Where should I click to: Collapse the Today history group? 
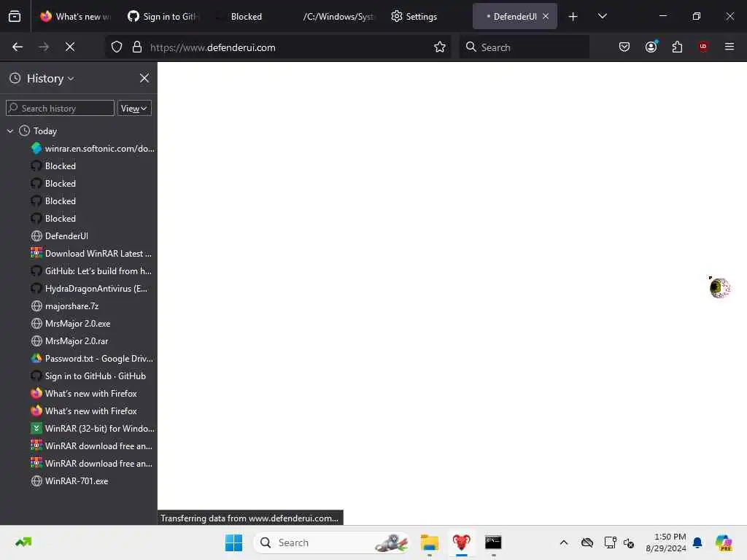[x=10, y=131]
